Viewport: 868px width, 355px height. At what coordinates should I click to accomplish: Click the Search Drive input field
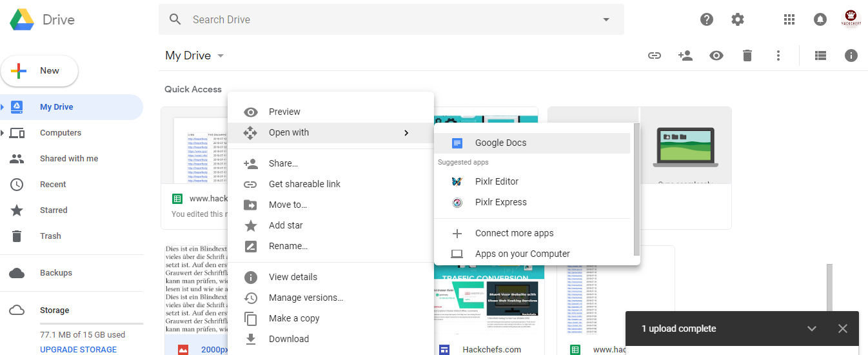coord(391,19)
